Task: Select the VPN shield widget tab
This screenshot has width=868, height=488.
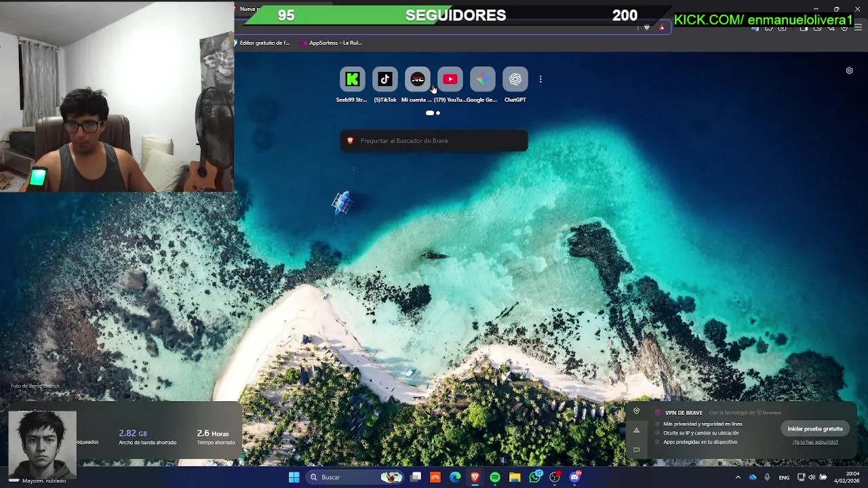Action: click(x=636, y=411)
